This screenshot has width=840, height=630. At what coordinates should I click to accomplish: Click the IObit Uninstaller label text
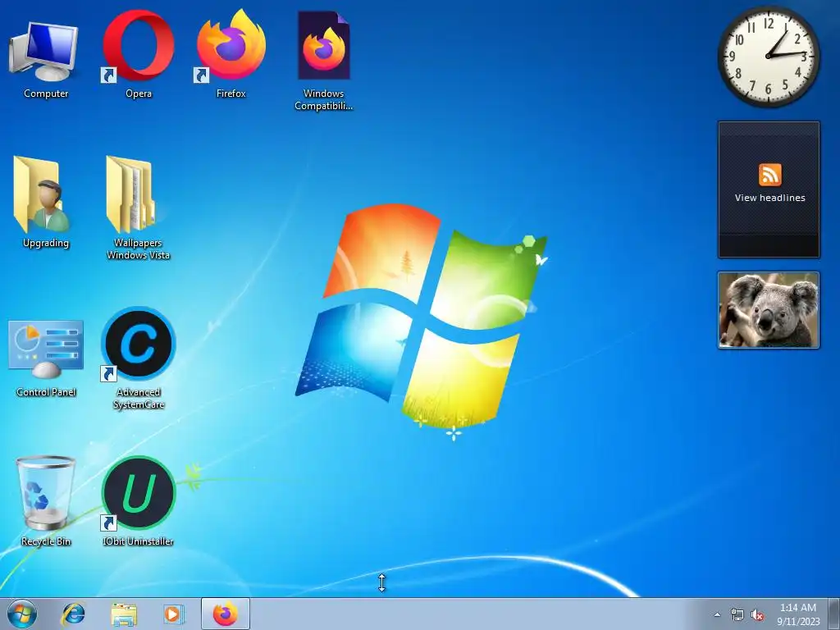(138, 541)
